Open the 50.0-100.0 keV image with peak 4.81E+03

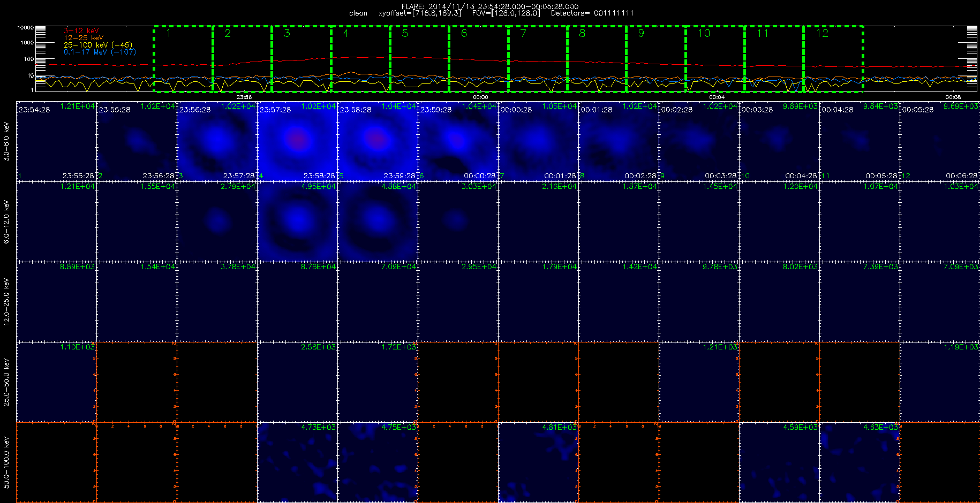pyautogui.click(x=538, y=462)
